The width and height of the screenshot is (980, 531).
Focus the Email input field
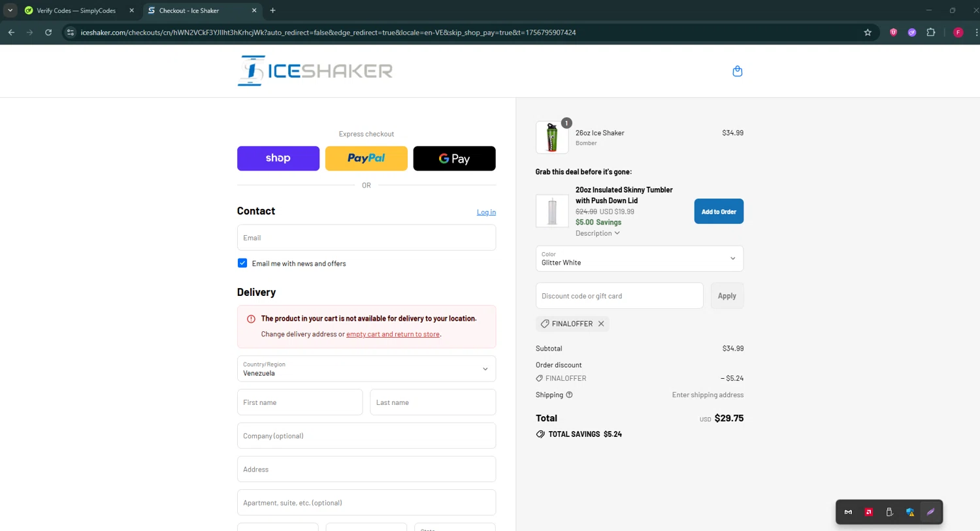(367, 238)
